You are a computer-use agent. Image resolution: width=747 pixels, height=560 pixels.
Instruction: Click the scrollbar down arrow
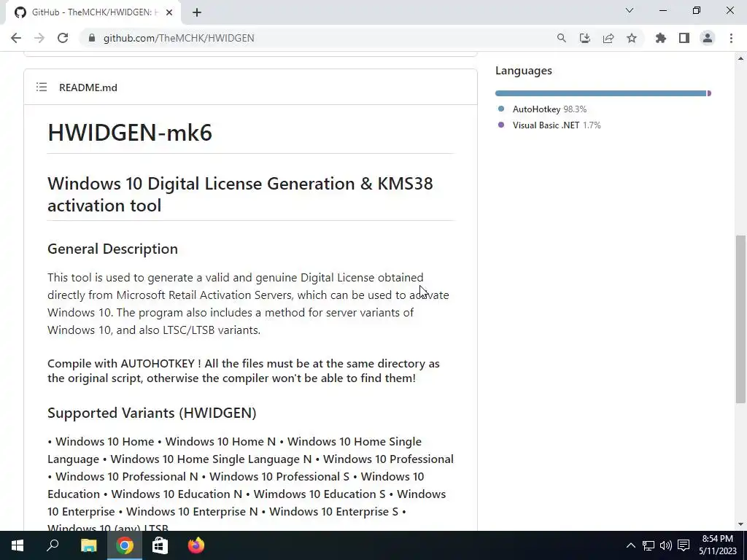click(740, 524)
